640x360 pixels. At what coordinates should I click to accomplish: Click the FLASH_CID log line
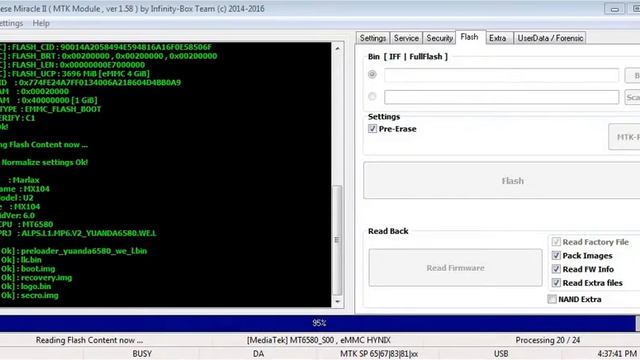pos(106,47)
